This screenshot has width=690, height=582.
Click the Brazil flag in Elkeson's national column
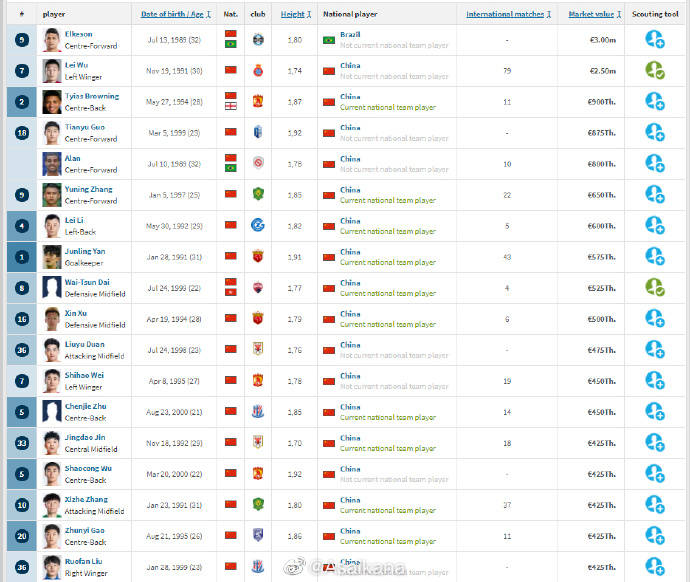(x=328, y=39)
